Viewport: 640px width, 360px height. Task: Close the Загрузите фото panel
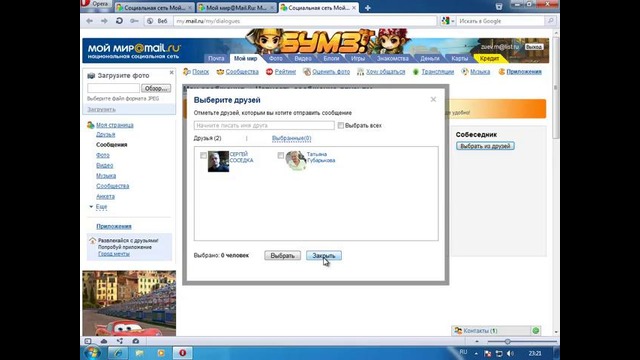pos(171,73)
